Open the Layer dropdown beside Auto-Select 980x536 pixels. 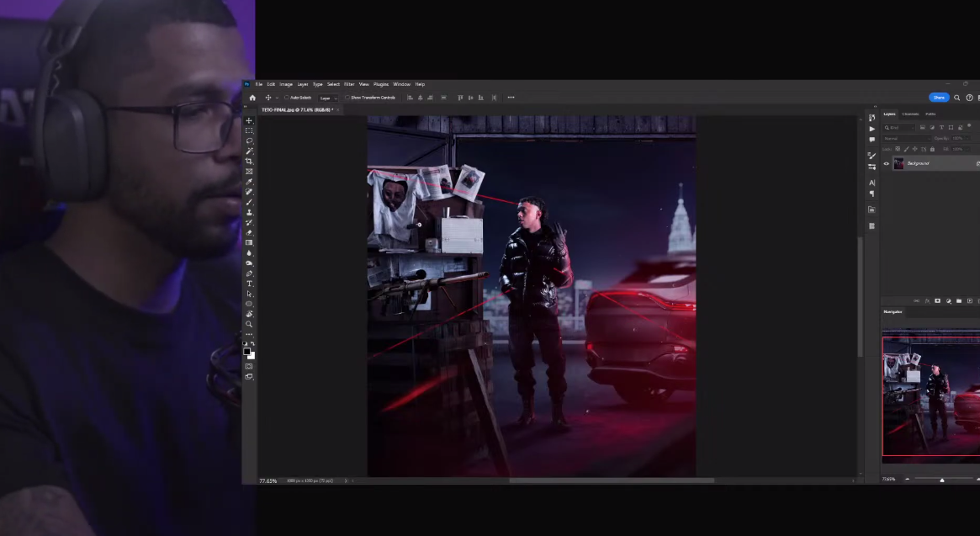pyautogui.click(x=327, y=98)
